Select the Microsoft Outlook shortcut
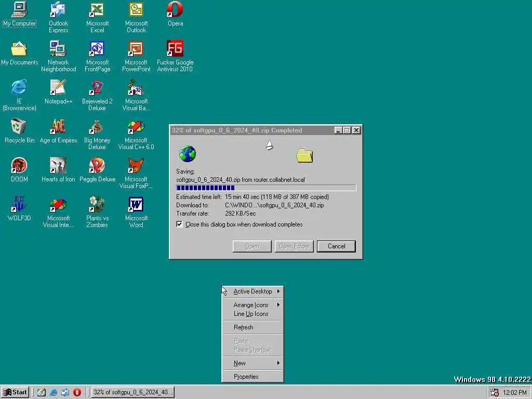The width and height of the screenshot is (532, 399). [137, 17]
